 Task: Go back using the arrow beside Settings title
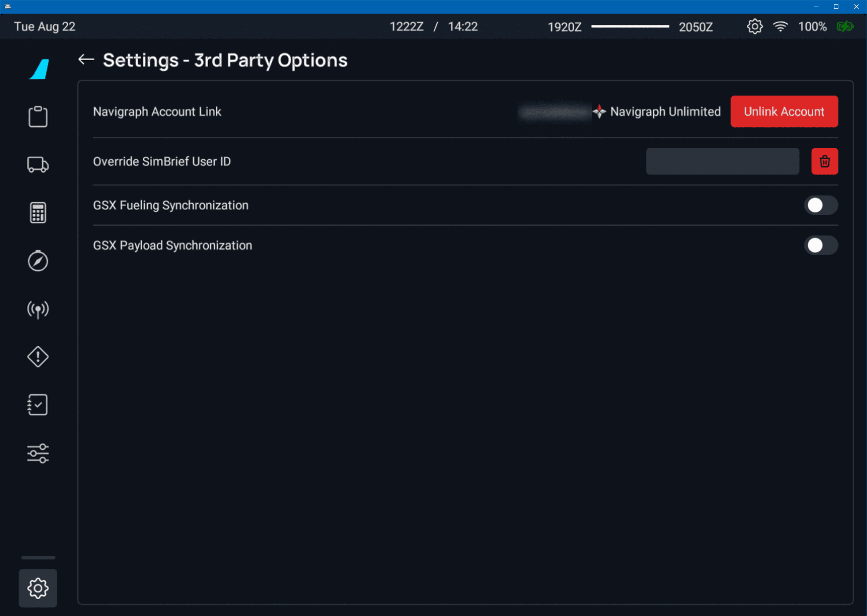pos(86,59)
